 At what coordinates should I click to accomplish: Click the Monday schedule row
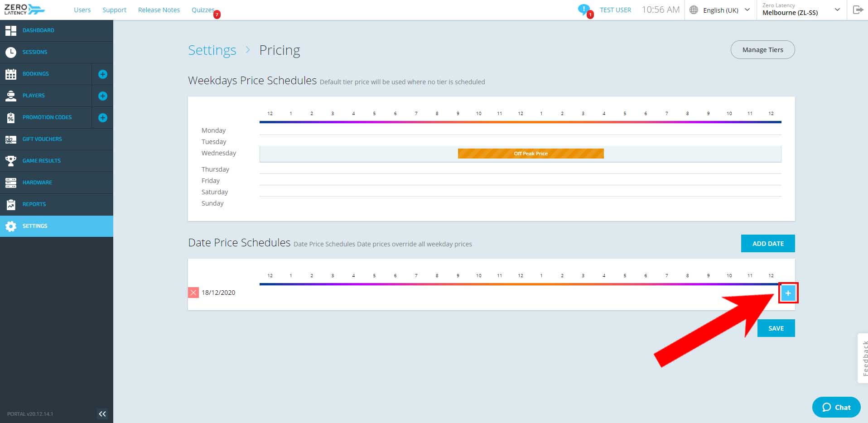pos(520,129)
